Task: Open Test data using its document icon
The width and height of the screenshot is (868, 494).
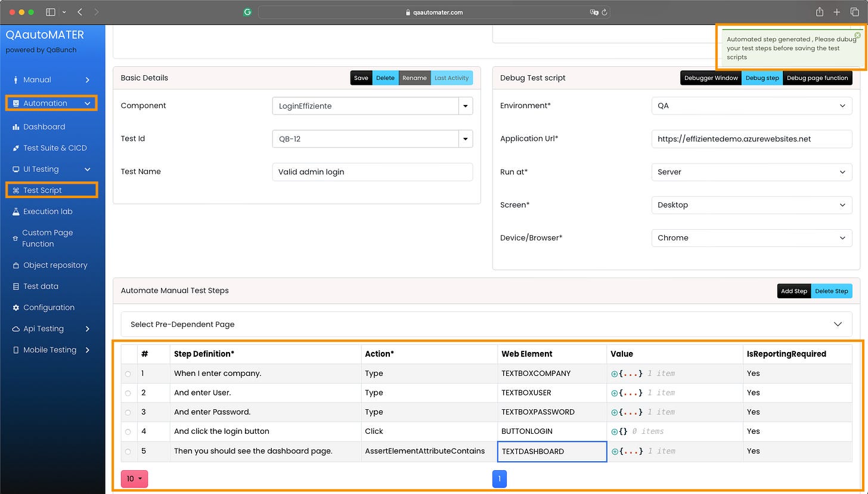Action: pos(15,286)
